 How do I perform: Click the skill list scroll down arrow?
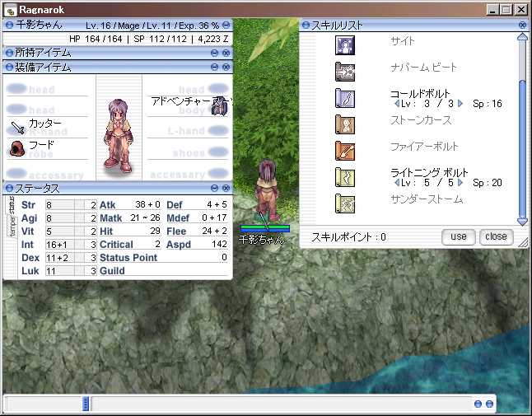click(522, 222)
